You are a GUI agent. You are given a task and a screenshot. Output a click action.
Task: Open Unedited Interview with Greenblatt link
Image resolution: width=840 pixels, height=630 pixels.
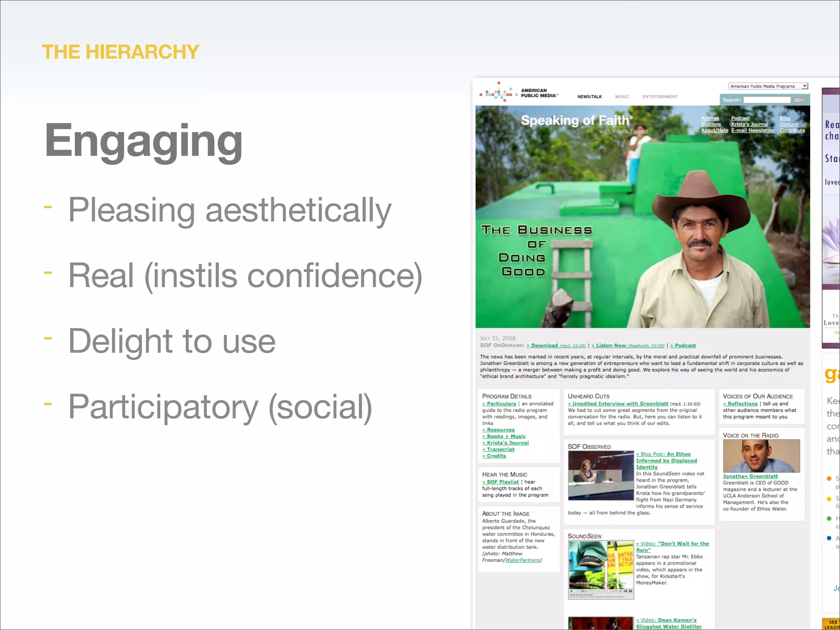[618, 404]
